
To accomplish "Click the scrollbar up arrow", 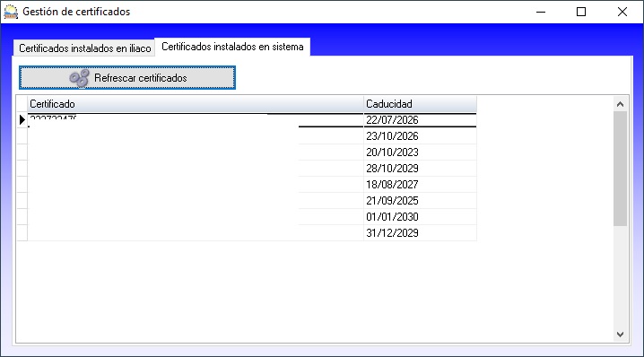I will click(620, 104).
